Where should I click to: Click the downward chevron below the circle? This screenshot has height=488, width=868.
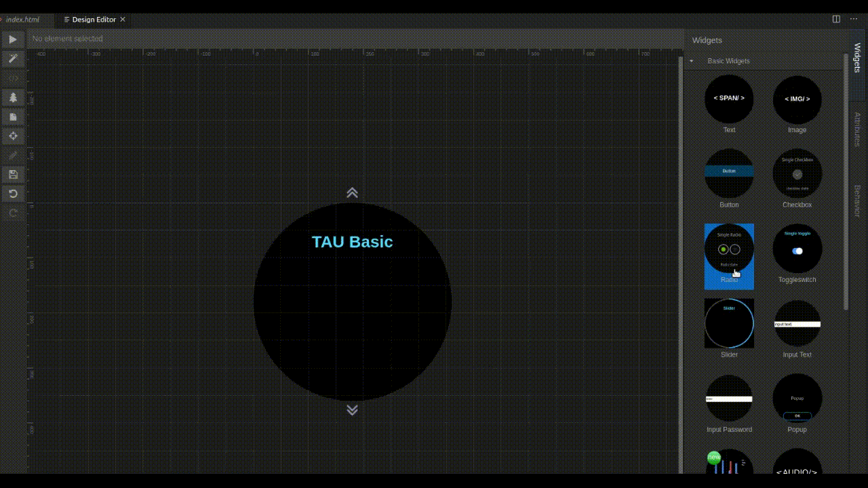coord(352,409)
